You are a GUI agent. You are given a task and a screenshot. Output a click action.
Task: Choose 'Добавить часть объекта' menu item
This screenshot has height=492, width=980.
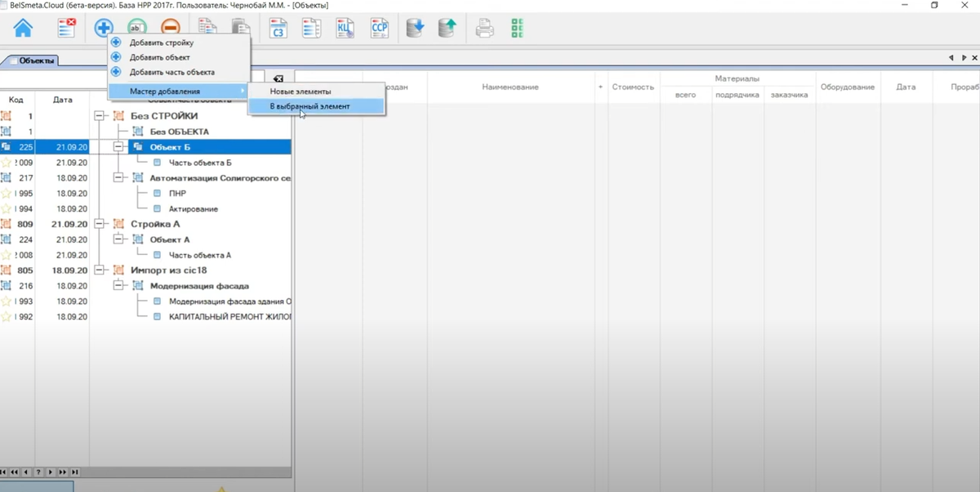[179, 72]
